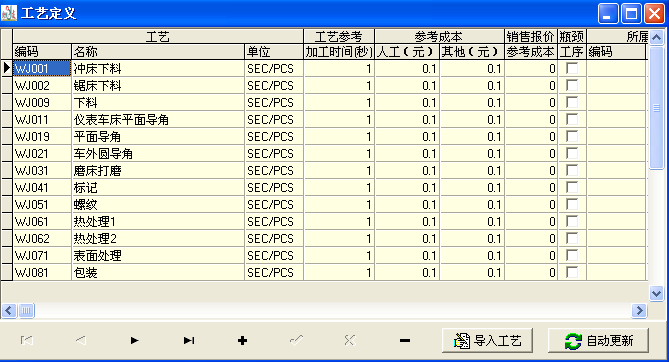Click the horizontal scrollbar left arrow
Screen dimensions: 669x362
point(9,310)
